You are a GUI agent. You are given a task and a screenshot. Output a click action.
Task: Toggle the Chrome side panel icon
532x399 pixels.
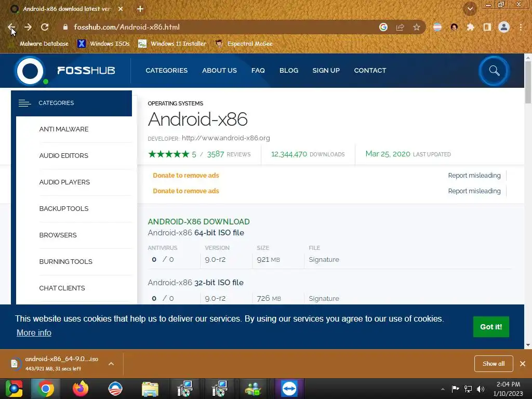(487, 27)
